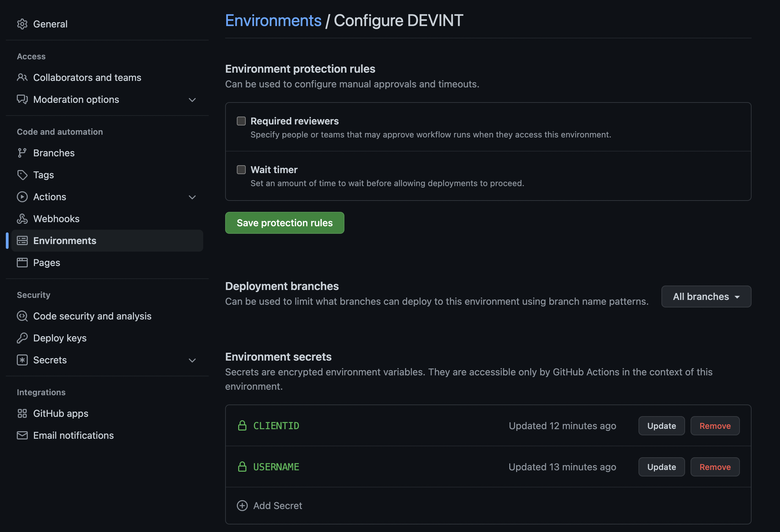The height and width of the screenshot is (532, 780).
Task: Open the GitHub apps icon
Action: pyautogui.click(x=22, y=413)
